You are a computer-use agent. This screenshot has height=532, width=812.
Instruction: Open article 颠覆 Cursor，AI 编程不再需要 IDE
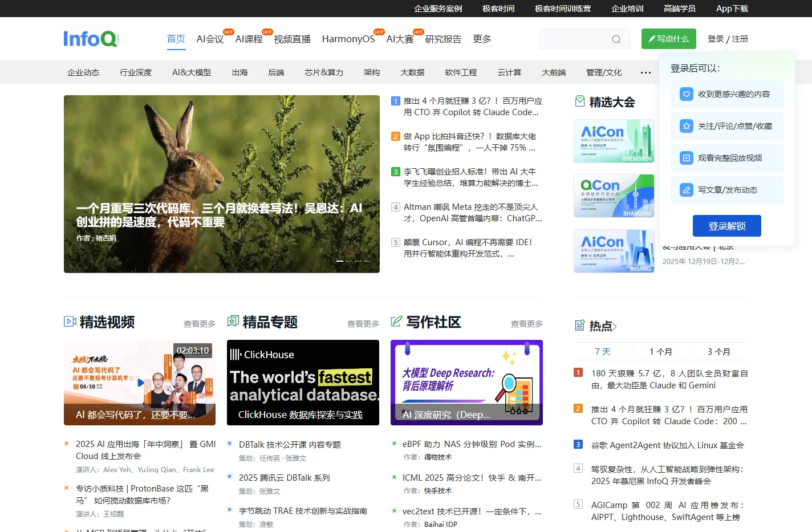(468, 248)
